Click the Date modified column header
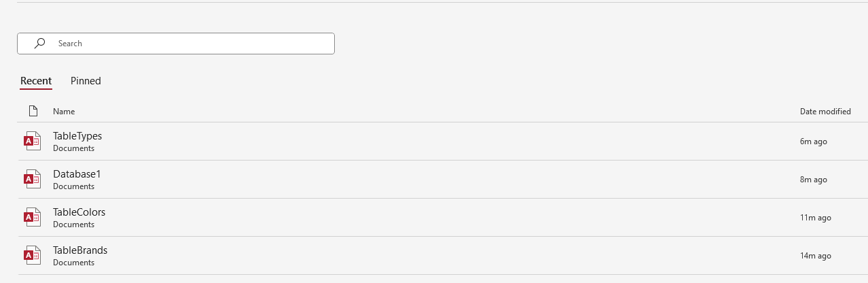 pyautogui.click(x=825, y=112)
